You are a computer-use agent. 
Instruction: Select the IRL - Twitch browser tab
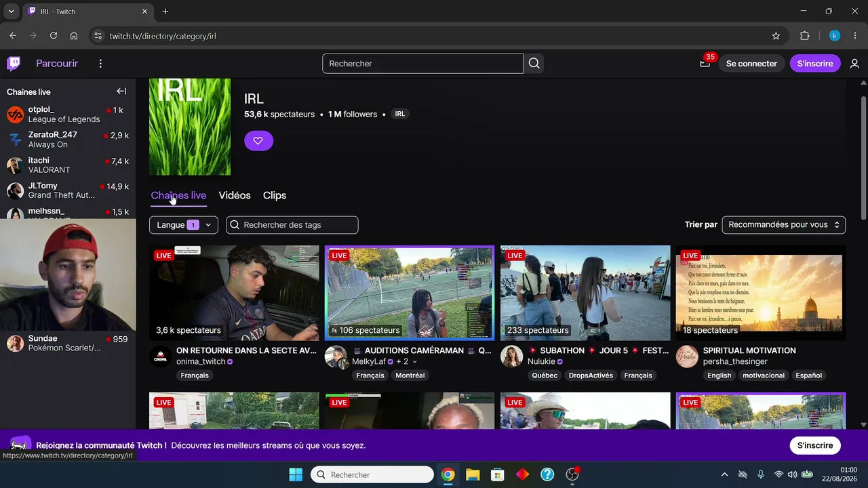88,12
